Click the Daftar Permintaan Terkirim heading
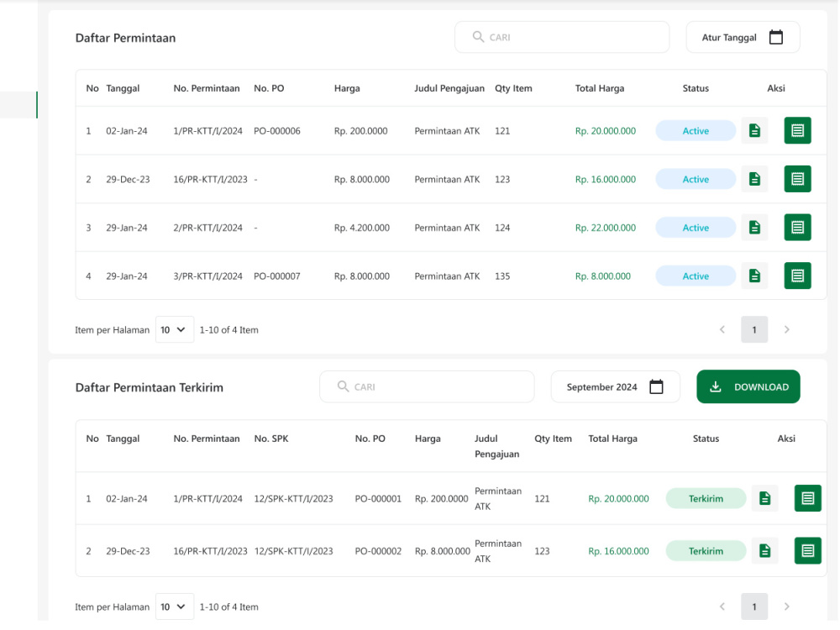Viewport: 840px width, 630px height. point(149,387)
